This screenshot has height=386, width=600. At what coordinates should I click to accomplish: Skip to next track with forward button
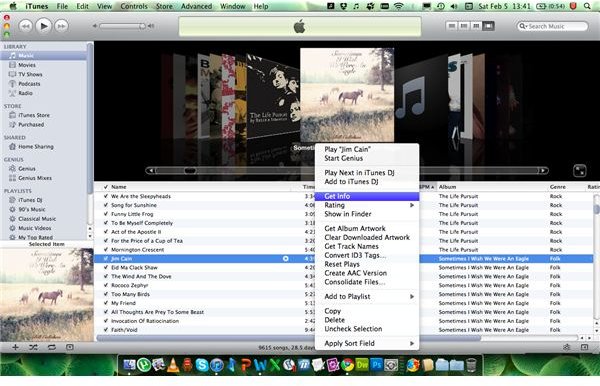coord(61,26)
